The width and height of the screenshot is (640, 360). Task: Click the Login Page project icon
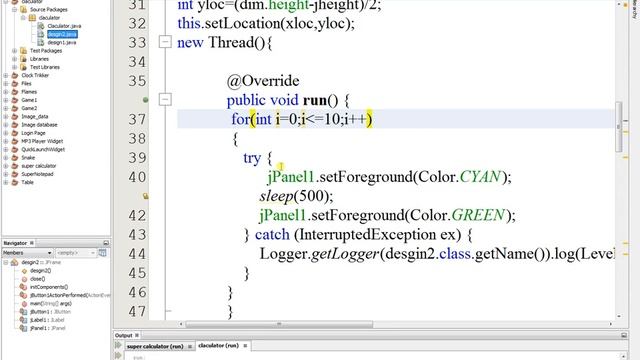(x=15, y=133)
